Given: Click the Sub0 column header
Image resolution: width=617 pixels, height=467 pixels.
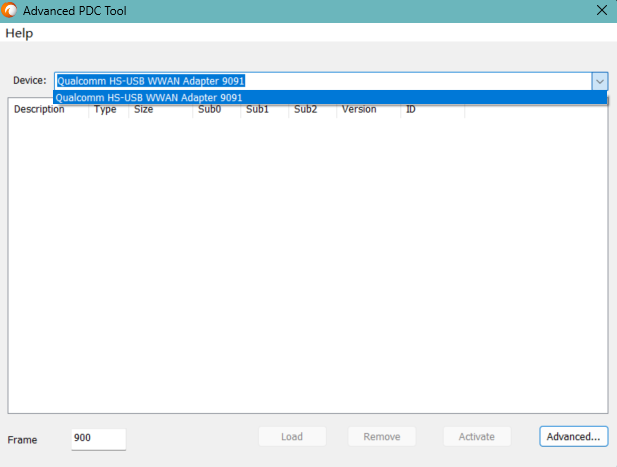Looking at the screenshot, I should point(216,110).
